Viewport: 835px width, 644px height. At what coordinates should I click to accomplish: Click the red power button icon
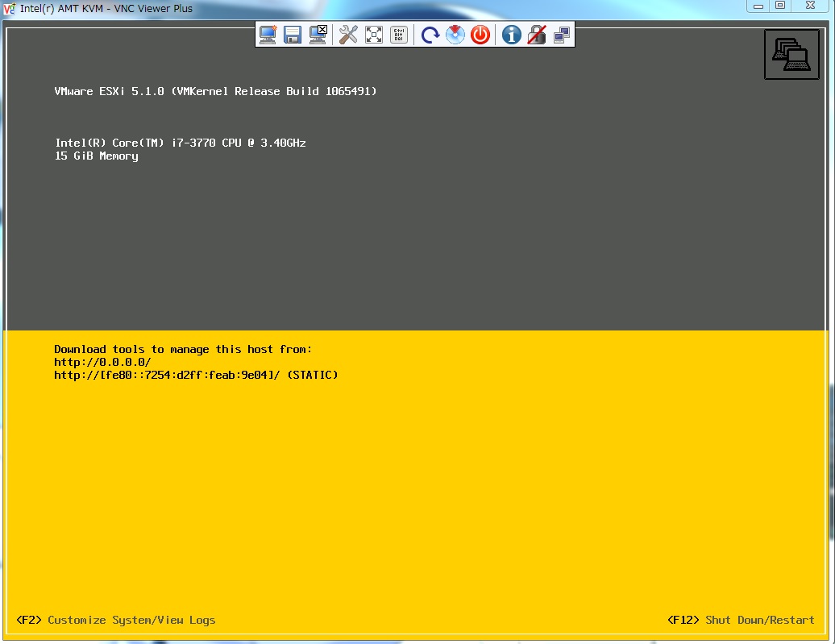480,35
